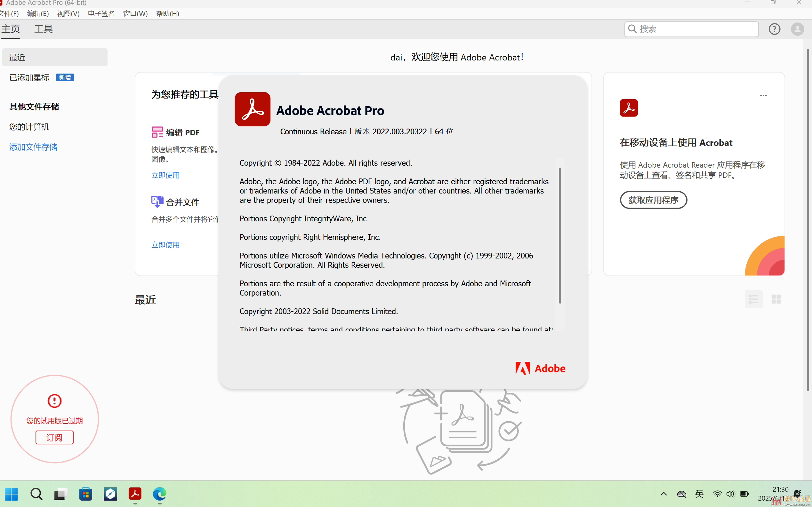Open taskbar Search
Viewport: 812px width, 507px height.
[x=36, y=494]
